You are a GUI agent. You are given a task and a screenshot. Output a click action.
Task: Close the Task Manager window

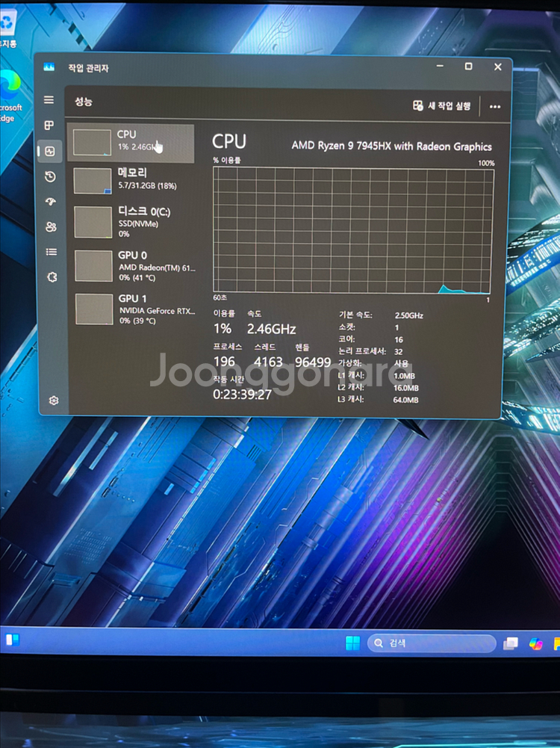(x=497, y=67)
